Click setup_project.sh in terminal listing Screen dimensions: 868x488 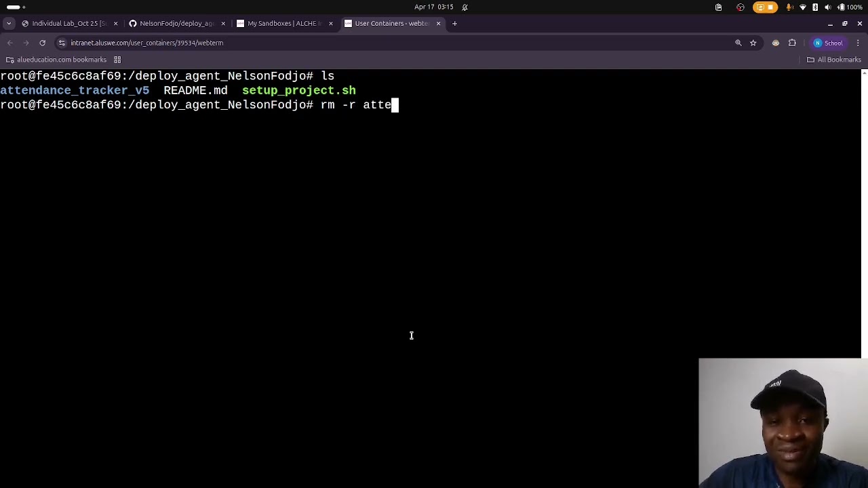[299, 90]
